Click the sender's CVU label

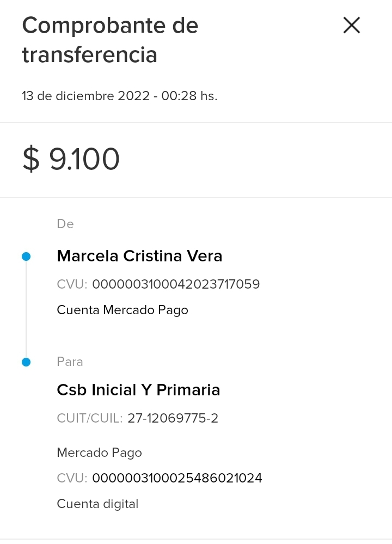click(x=72, y=284)
